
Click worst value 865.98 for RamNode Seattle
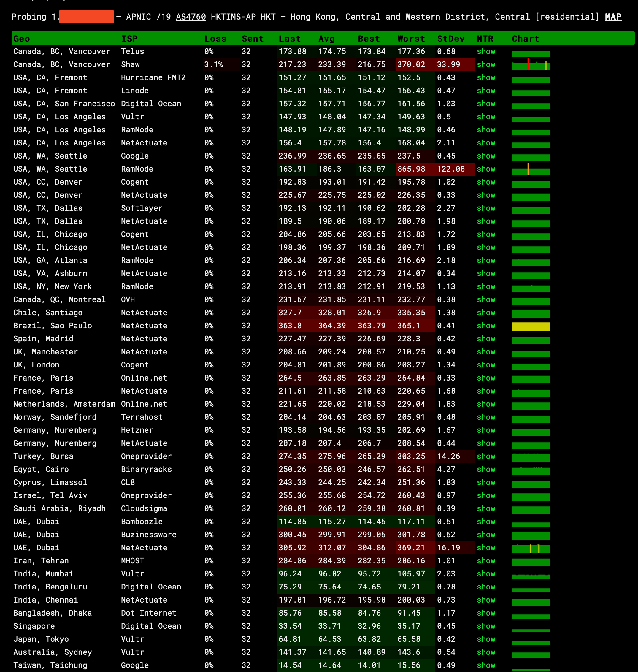pos(411,169)
